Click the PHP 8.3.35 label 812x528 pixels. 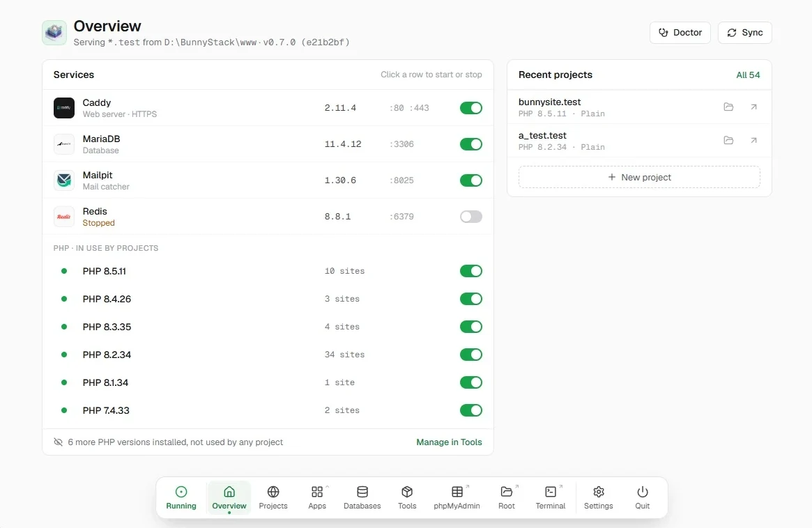tap(107, 327)
